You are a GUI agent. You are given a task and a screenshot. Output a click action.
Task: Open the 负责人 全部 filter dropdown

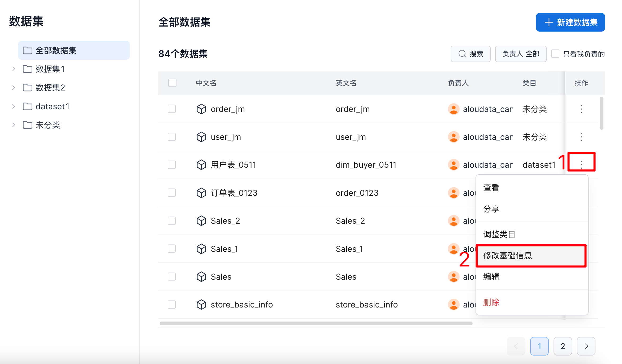click(x=520, y=54)
